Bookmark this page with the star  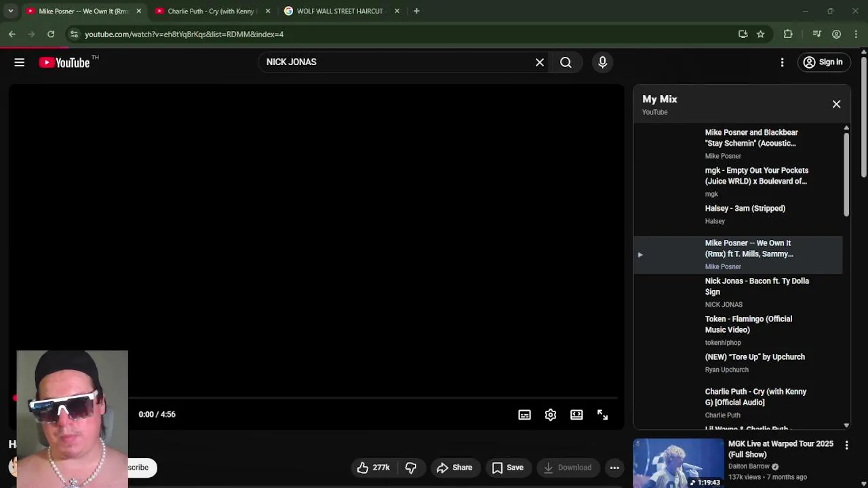point(761,34)
